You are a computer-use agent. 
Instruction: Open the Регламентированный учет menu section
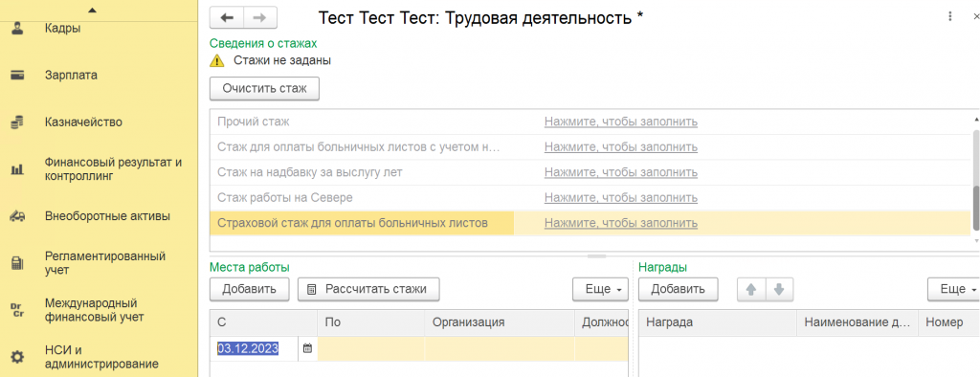(x=105, y=264)
